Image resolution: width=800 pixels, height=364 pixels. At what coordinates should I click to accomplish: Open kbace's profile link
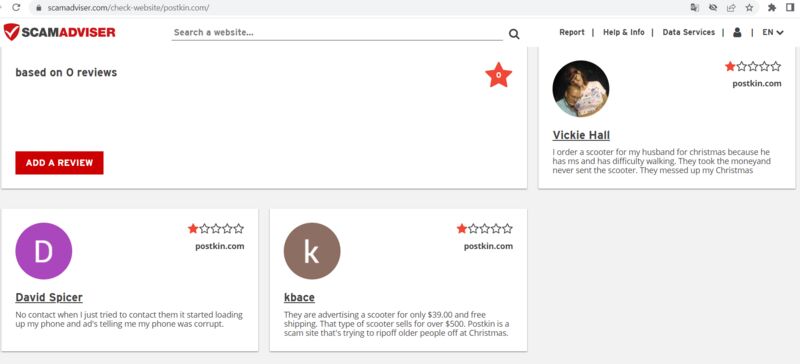coord(299,298)
